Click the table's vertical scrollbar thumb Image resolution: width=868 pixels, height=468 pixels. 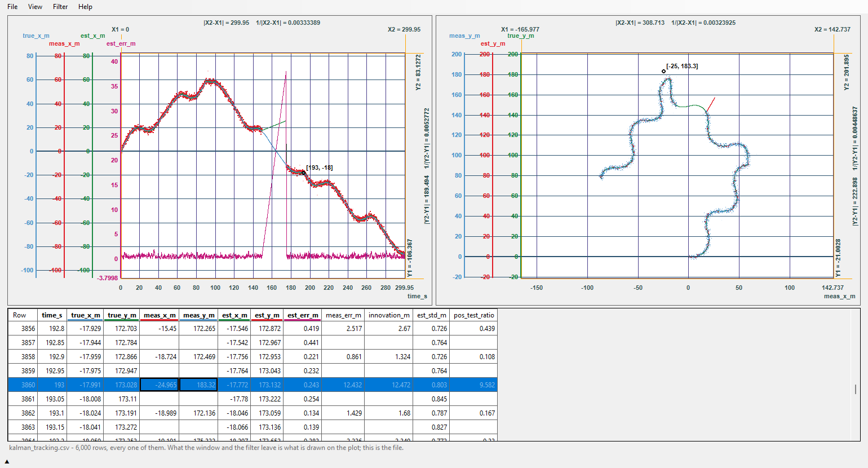coord(856,389)
